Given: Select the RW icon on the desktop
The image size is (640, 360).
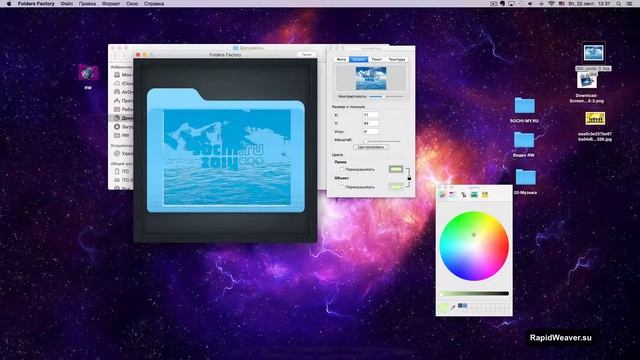Looking at the screenshot, I should coord(88,73).
